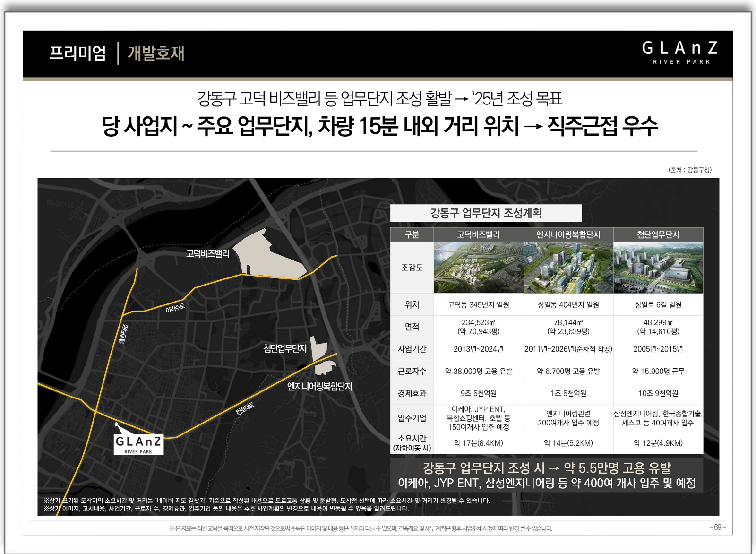756x554 pixels.
Task: Click the 고덕비즈밸리 aerial view thumbnail
Action: pos(478,268)
